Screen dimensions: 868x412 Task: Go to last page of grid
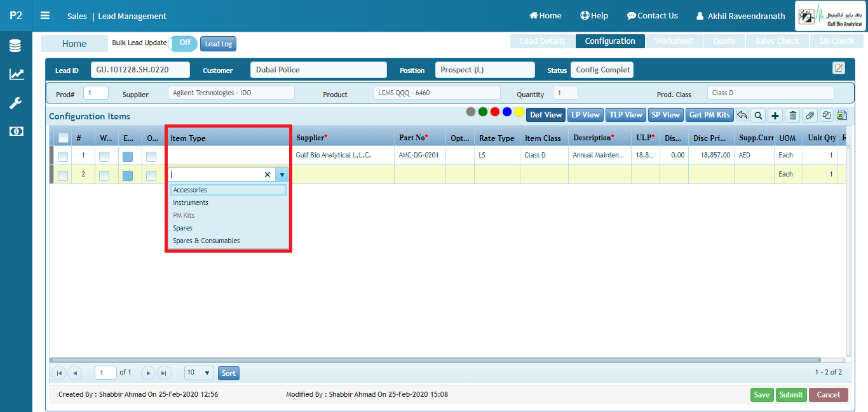click(165, 373)
